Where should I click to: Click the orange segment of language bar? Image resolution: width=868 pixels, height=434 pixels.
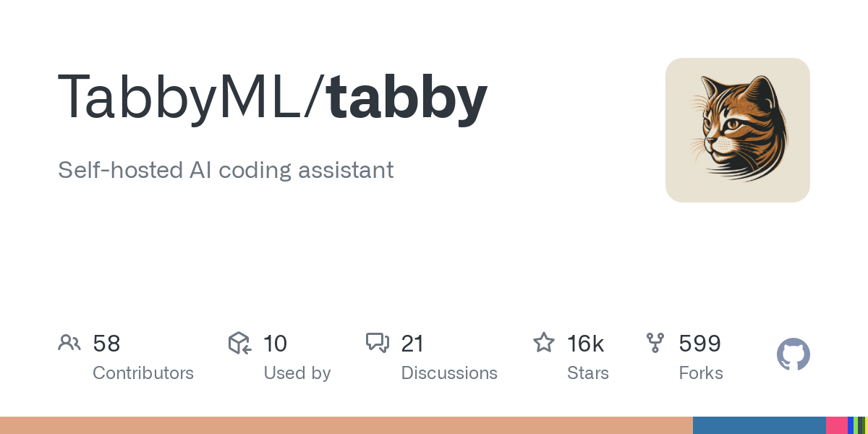[346, 425]
